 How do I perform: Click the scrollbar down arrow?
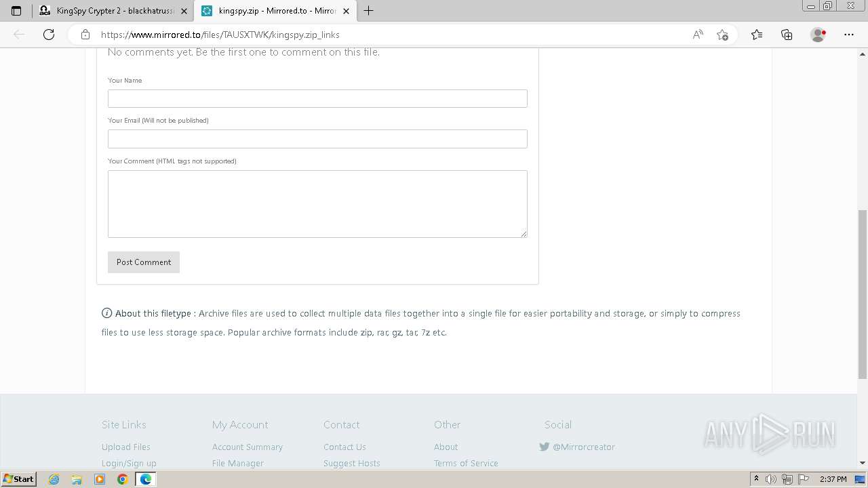point(863,463)
